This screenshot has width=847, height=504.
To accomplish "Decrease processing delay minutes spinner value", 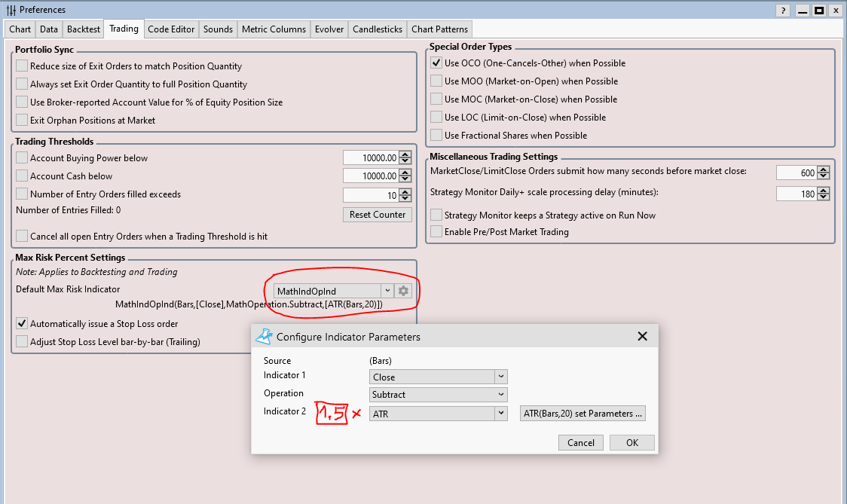I will (824, 197).
